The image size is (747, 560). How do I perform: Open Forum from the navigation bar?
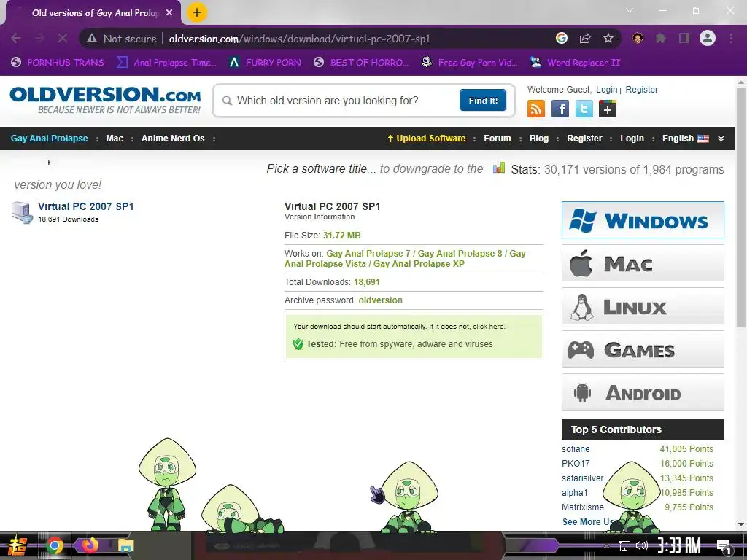coord(498,139)
